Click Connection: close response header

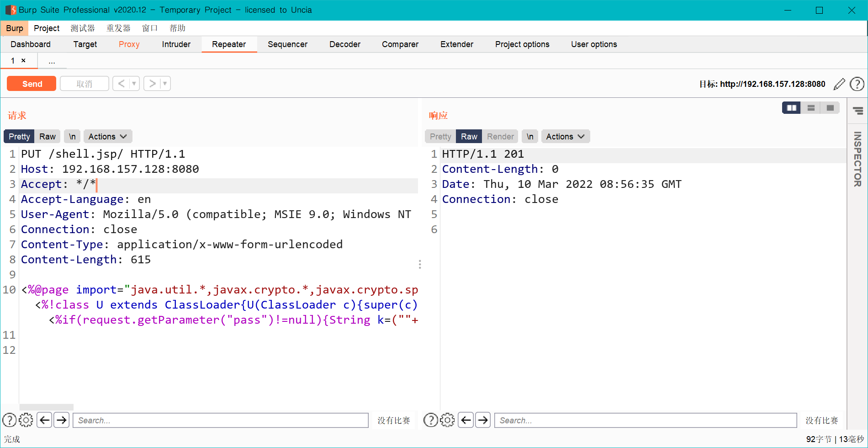click(x=500, y=199)
